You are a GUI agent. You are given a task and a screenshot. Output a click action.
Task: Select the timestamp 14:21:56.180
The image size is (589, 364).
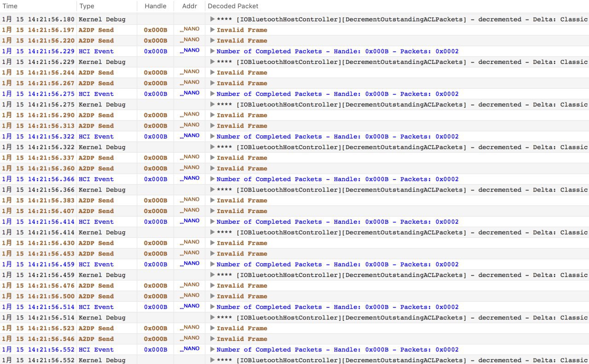click(38, 19)
